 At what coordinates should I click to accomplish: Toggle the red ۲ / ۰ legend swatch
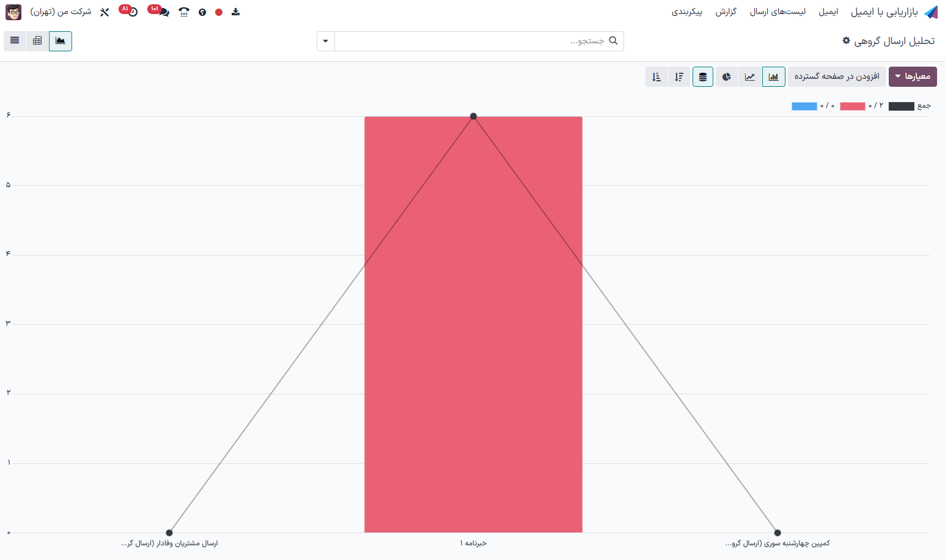click(852, 106)
